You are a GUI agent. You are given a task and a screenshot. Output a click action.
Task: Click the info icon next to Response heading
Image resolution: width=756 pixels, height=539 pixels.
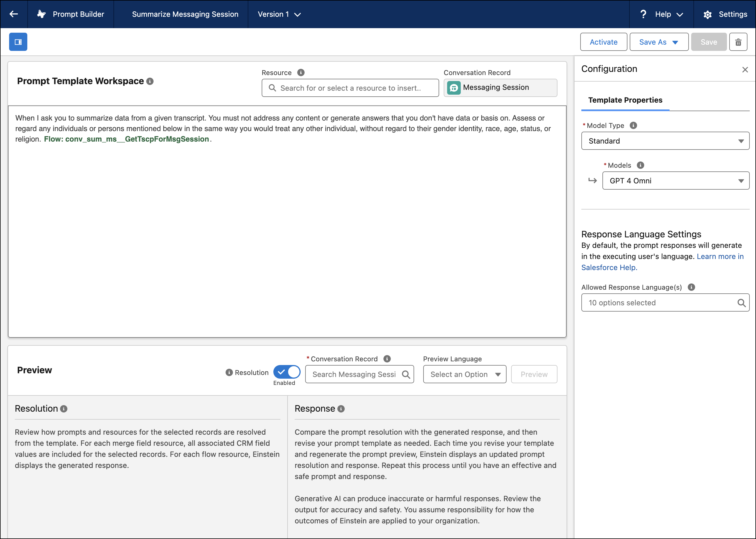click(x=341, y=409)
